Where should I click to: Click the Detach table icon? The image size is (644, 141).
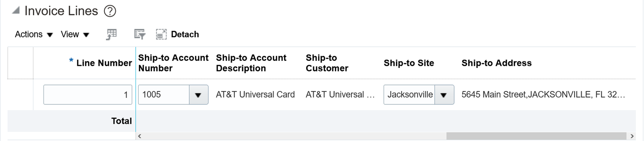161,34
